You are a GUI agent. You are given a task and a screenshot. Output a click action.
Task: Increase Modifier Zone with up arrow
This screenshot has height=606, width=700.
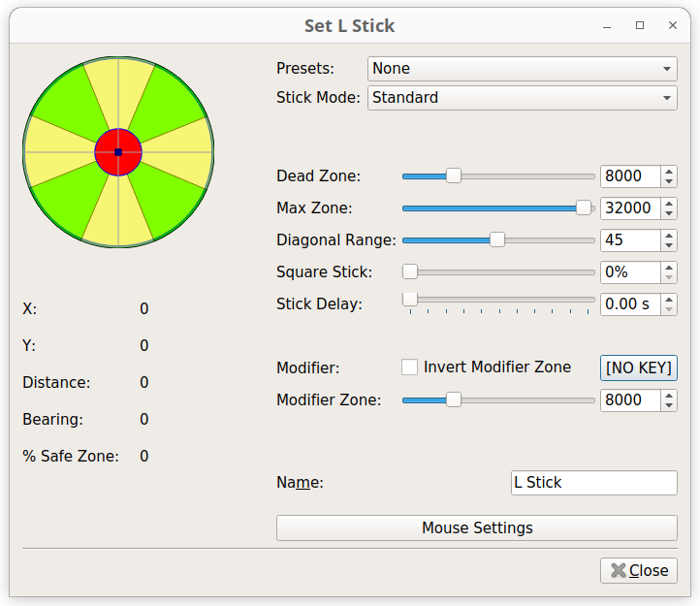tap(669, 396)
